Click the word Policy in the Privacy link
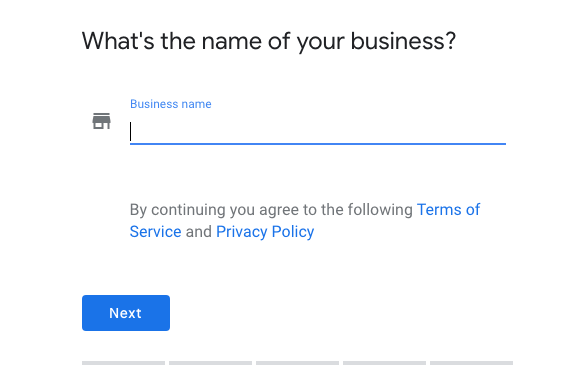Screen dimensions: 586x385 [x=293, y=232]
